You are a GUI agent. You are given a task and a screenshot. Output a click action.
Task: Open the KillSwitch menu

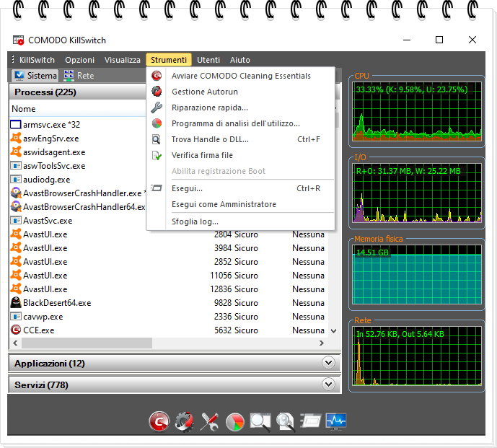coord(37,60)
